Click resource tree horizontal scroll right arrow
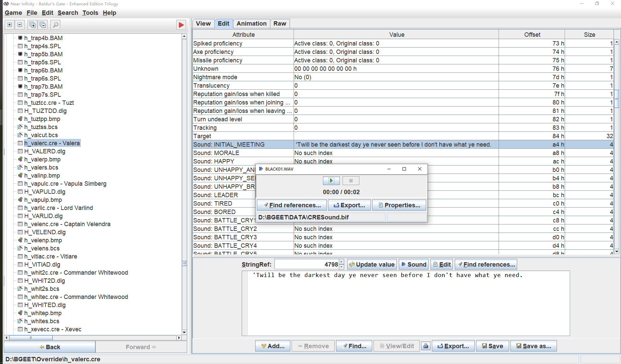 point(179,338)
